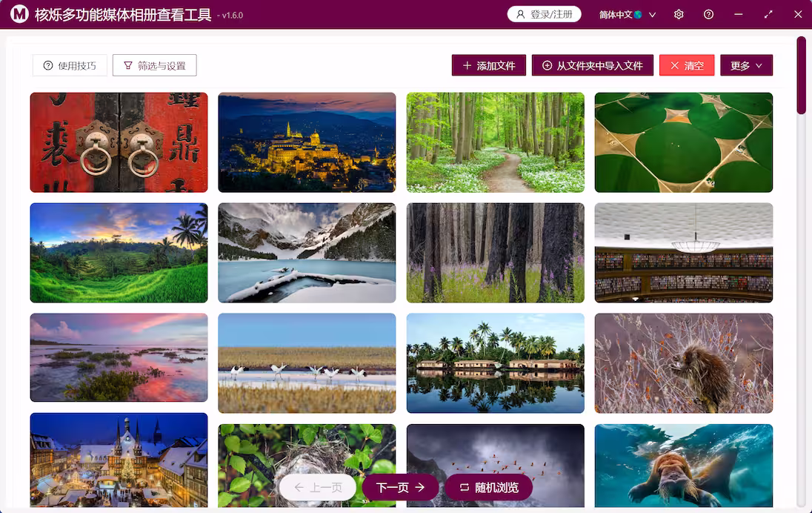
Task: Open the 更多 dropdown menu
Action: pyautogui.click(x=746, y=65)
